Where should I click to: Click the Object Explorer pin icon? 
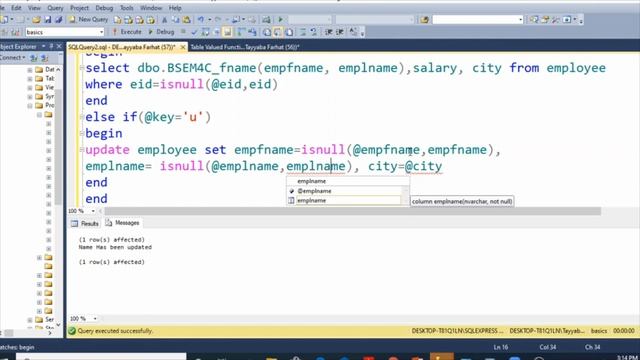(x=51, y=47)
